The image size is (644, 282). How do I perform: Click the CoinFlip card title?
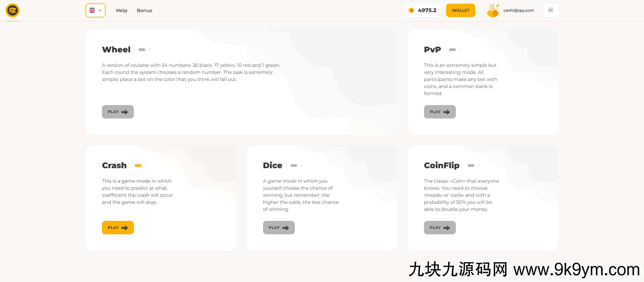coord(441,166)
